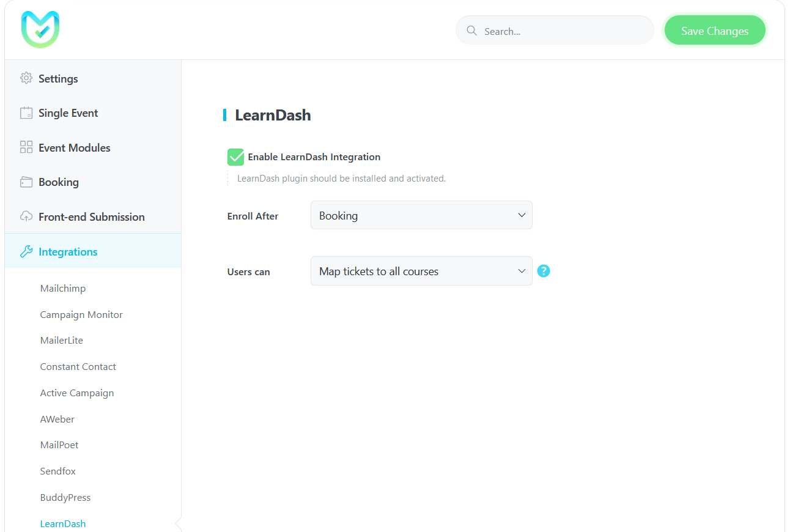Screen dimensions: 790x532
Task: Open the Active Campaign integration
Action: point(77,393)
